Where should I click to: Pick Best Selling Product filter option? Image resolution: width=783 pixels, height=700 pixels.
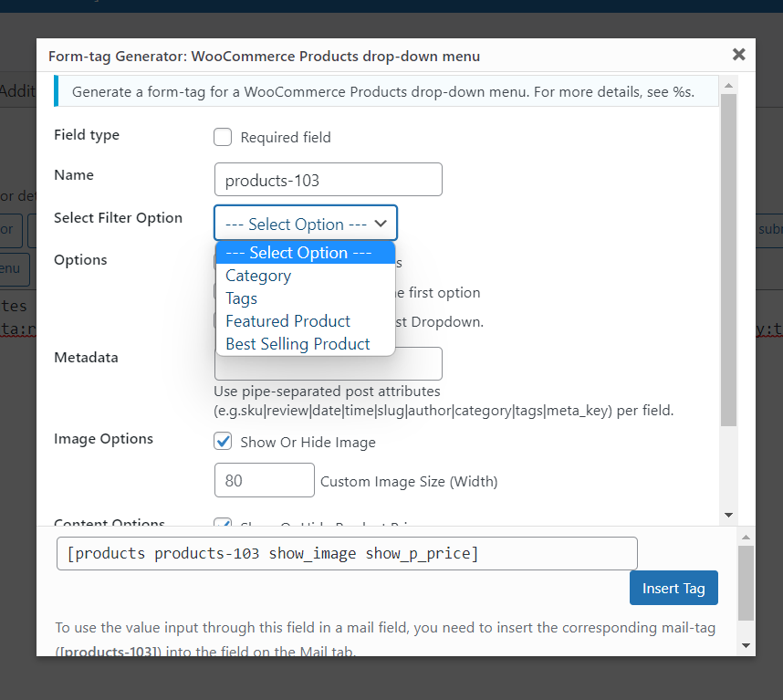[x=305, y=344]
